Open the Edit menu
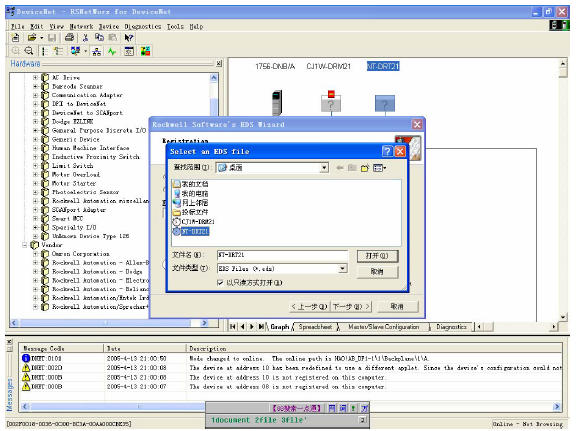578x431 pixels. point(36,27)
